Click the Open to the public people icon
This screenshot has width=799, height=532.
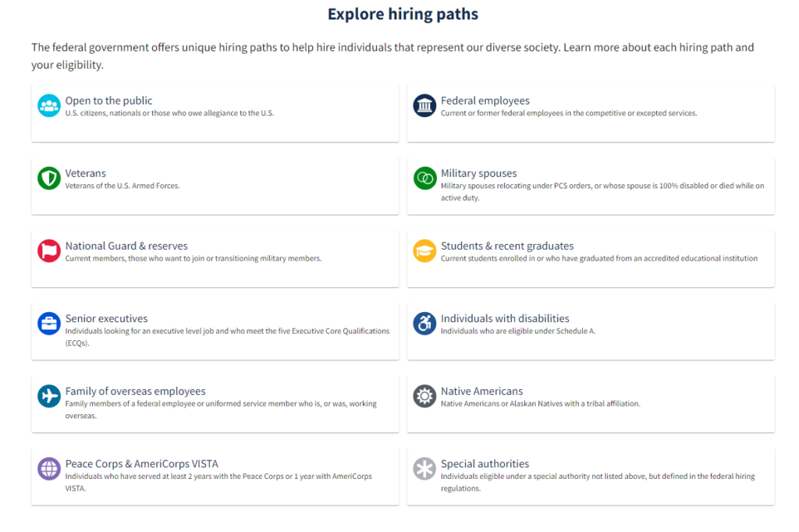click(49, 105)
